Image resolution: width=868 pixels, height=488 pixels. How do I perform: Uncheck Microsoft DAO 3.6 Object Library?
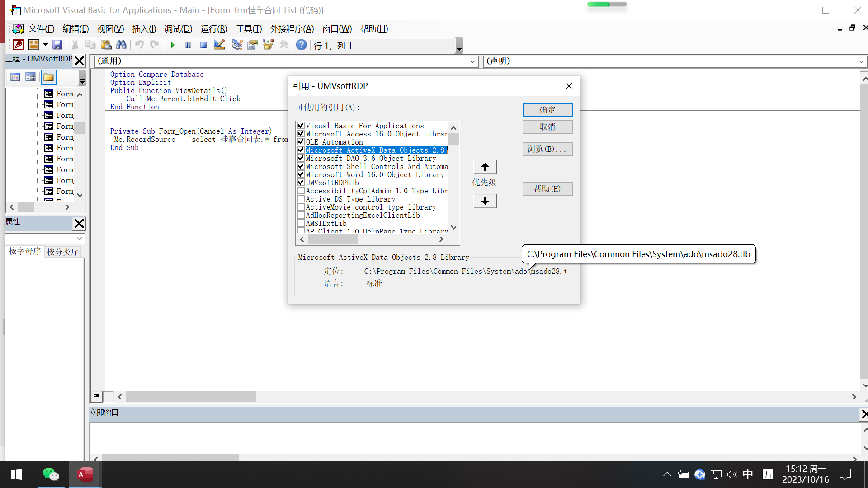pyautogui.click(x=301, y=158)
